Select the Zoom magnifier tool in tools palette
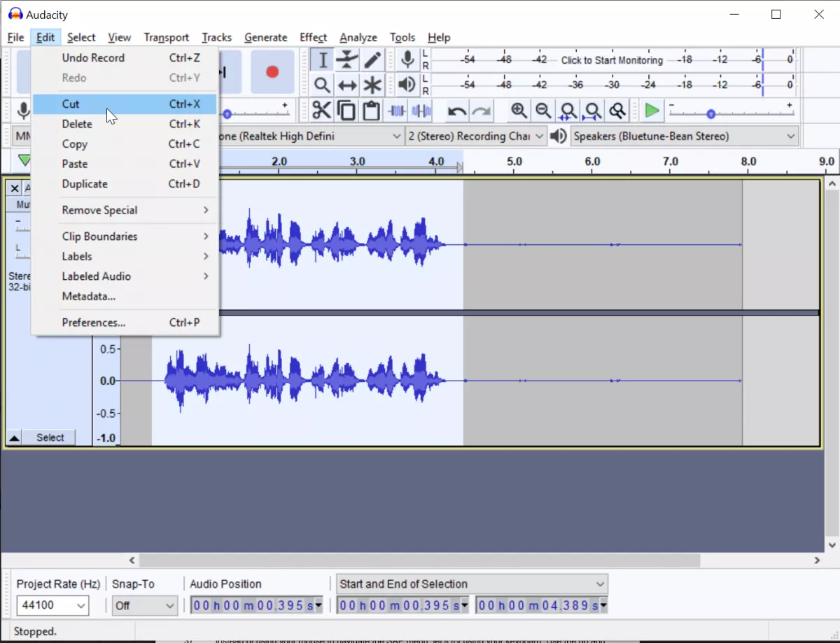This screenshot has width=840, height=643. pyautogui.click(x=322, y=85)
